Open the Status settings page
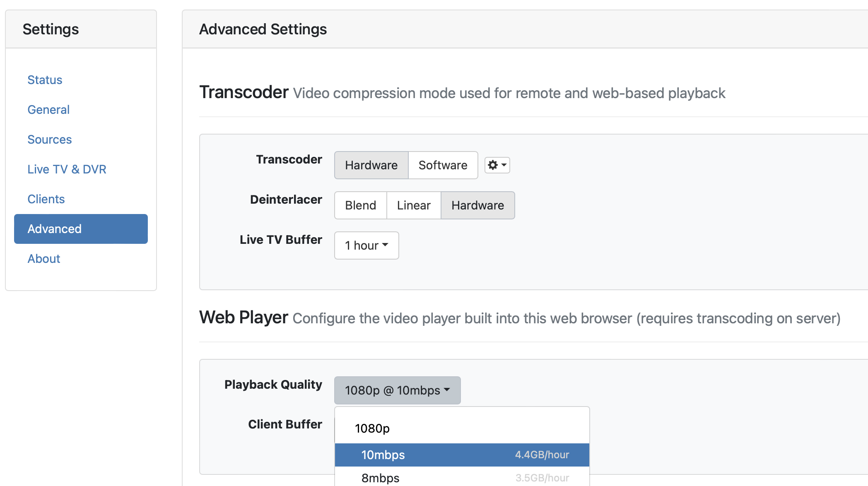The height and width of the screenshot is (486, 868). tap(45, 80)
